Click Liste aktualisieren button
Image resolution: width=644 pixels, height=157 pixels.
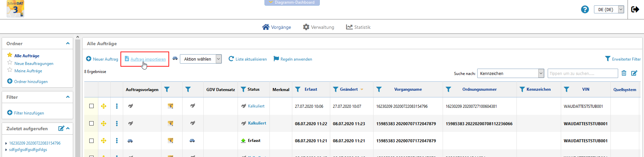point(248,59)
